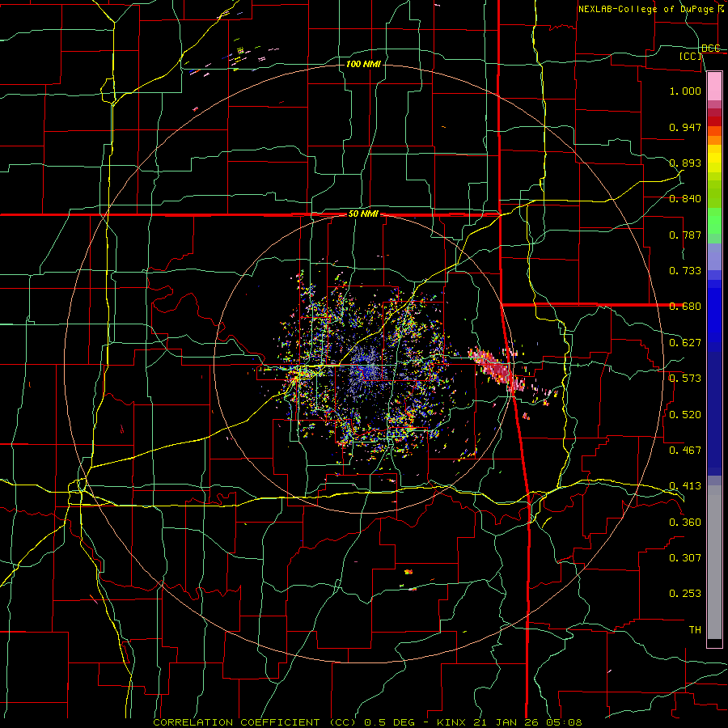The height and width of the screenshot is (728, 728).
Task: Select the 0.627 legend value
Action: [x=685, y=343]
